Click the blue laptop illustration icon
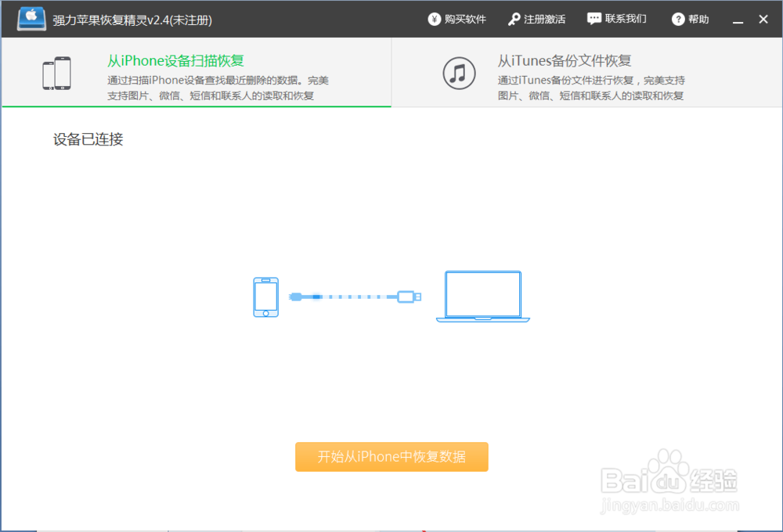Image resolution: width=783 pixels, height=532 pixels. tap(483, 297)
